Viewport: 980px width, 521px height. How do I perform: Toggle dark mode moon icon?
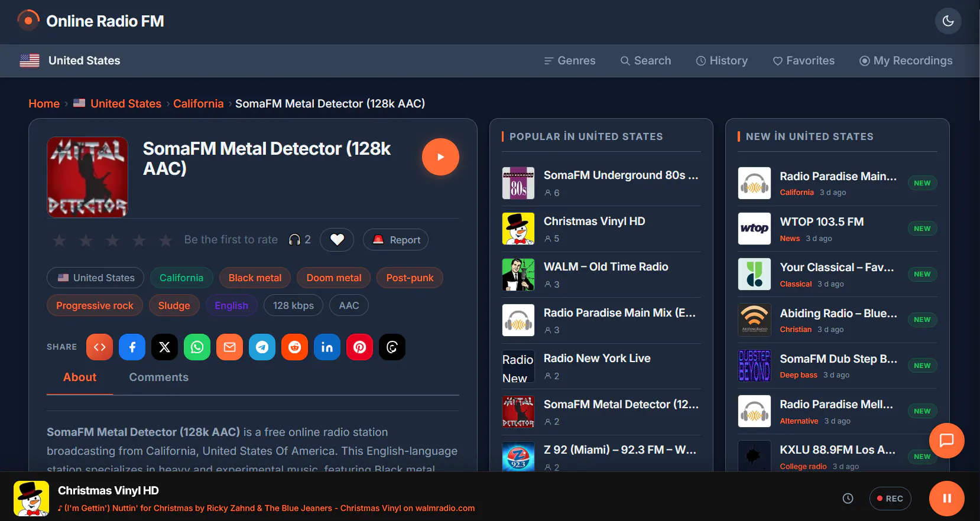point(948,21)
